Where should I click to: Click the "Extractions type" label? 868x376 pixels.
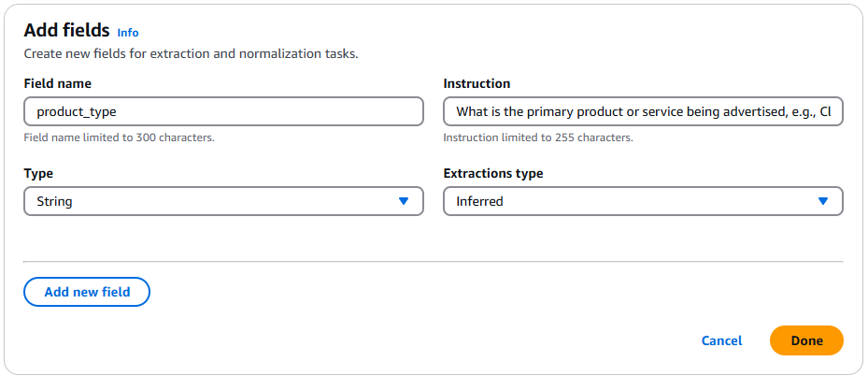click(492, 173)
